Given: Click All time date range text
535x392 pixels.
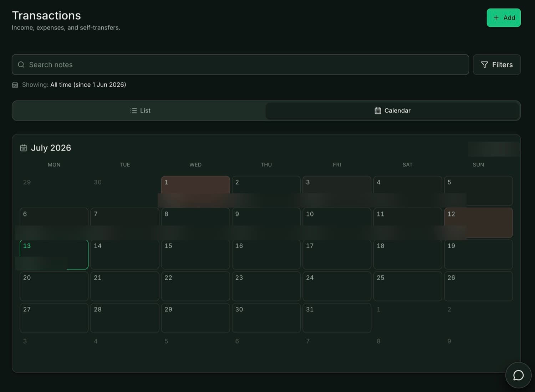Looking at the screenshot, I should tap(88, 85).
